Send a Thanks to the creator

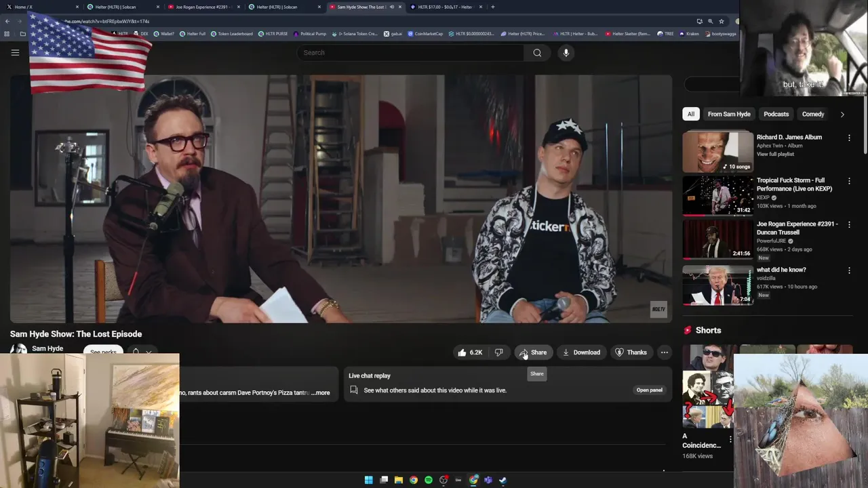[631, 352]
